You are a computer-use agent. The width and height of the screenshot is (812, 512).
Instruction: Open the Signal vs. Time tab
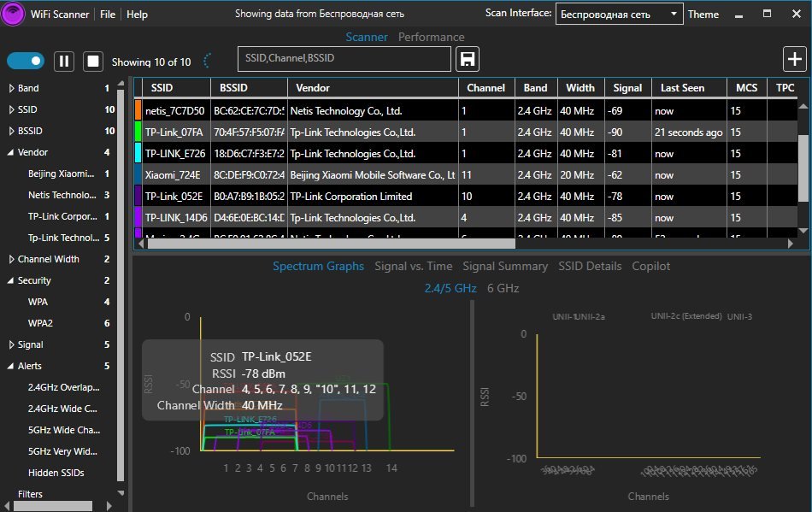point(413,266)
